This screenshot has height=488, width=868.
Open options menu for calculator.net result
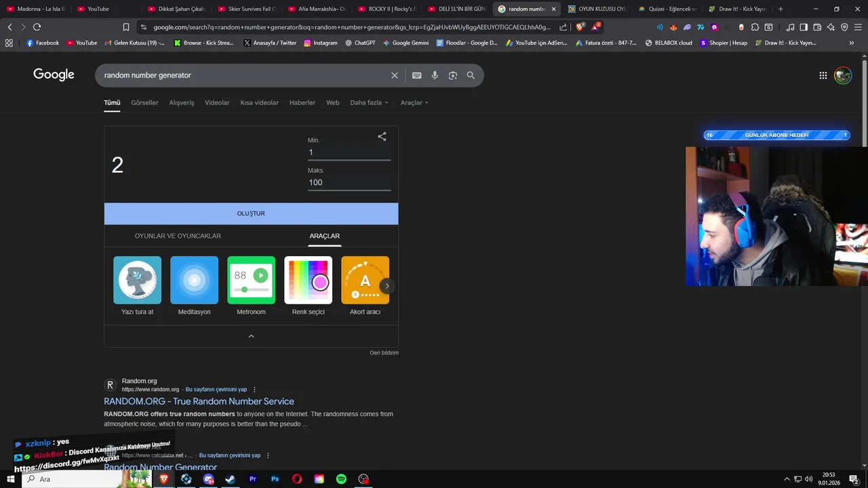click(x=268, y=455)
